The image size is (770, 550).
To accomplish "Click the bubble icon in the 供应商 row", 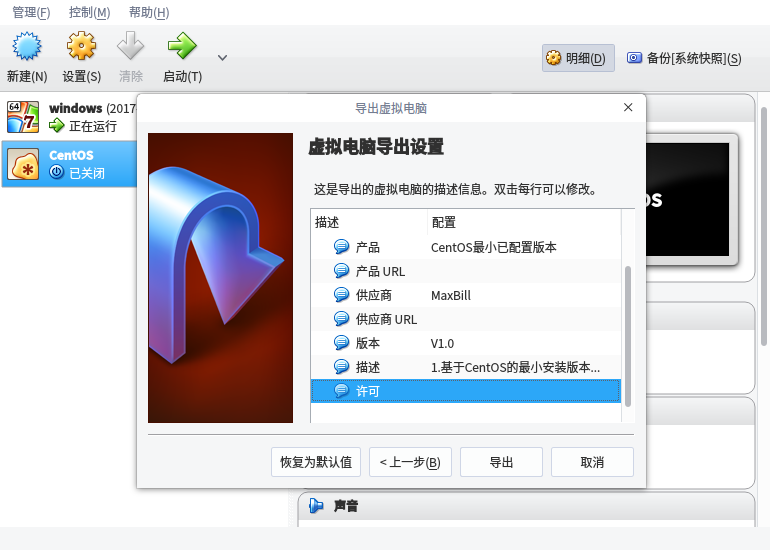I will (341, 295).
